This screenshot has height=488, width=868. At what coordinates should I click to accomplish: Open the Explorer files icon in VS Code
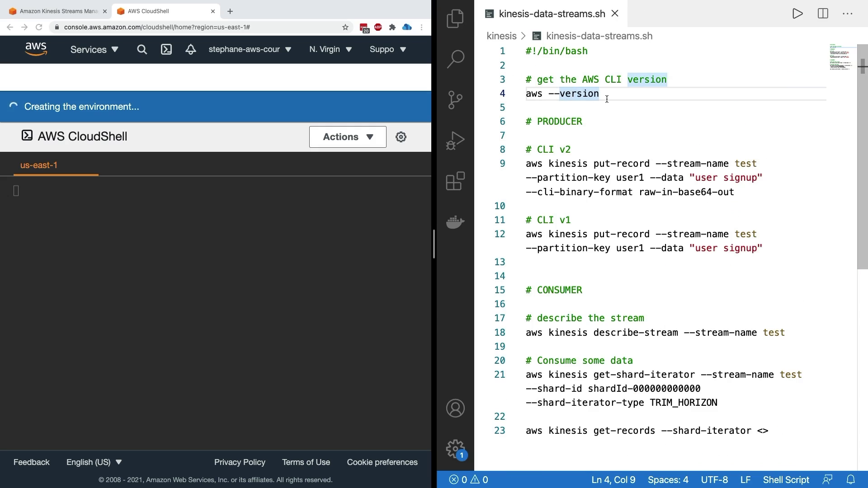455,19
